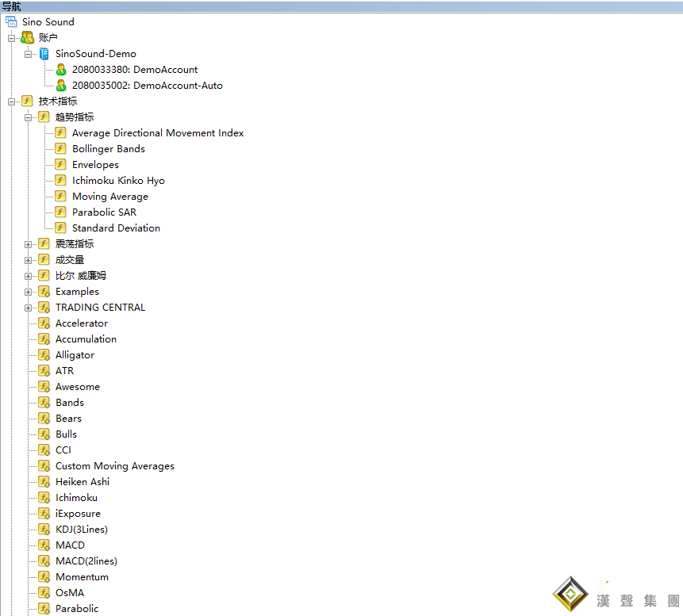
Task: Collapse the SinoSound-Demo server node
Action: (28, 54)
